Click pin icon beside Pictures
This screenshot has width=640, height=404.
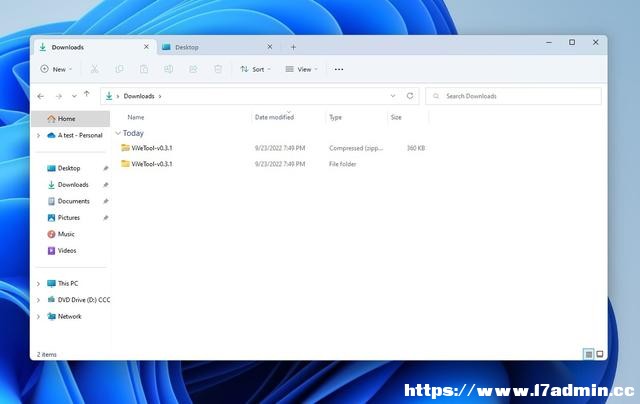coord(105,218)
